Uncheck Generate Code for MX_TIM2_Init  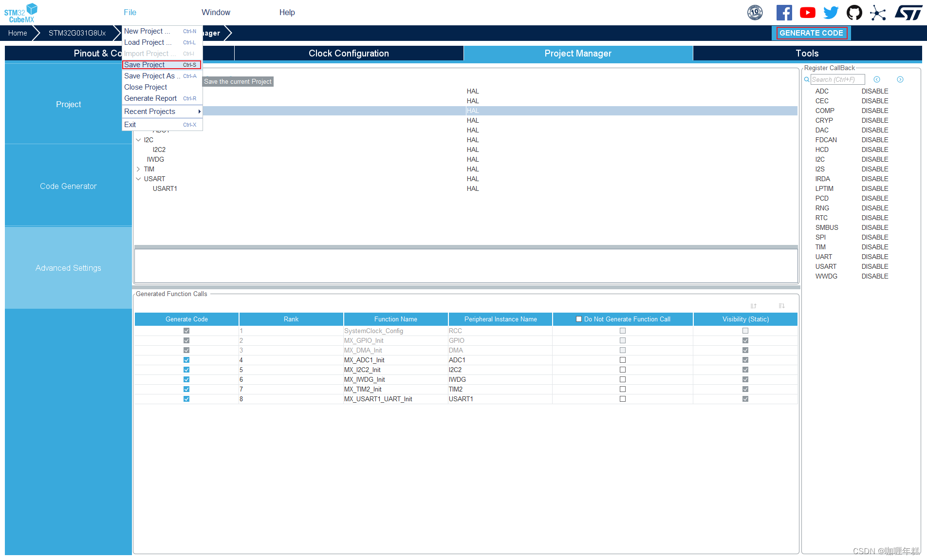tap(186, 389)
